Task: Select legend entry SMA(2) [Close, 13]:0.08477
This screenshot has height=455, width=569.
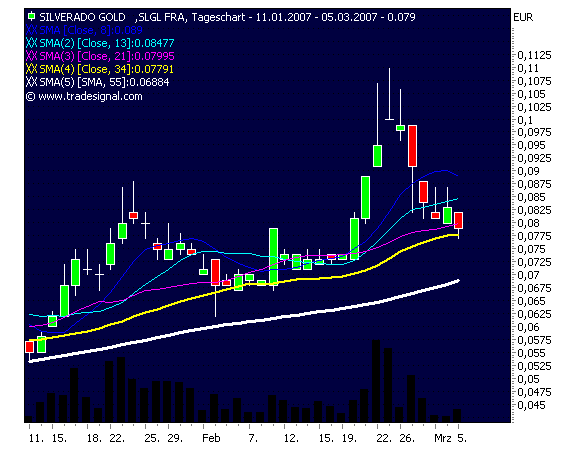Action: coord(107,43)
